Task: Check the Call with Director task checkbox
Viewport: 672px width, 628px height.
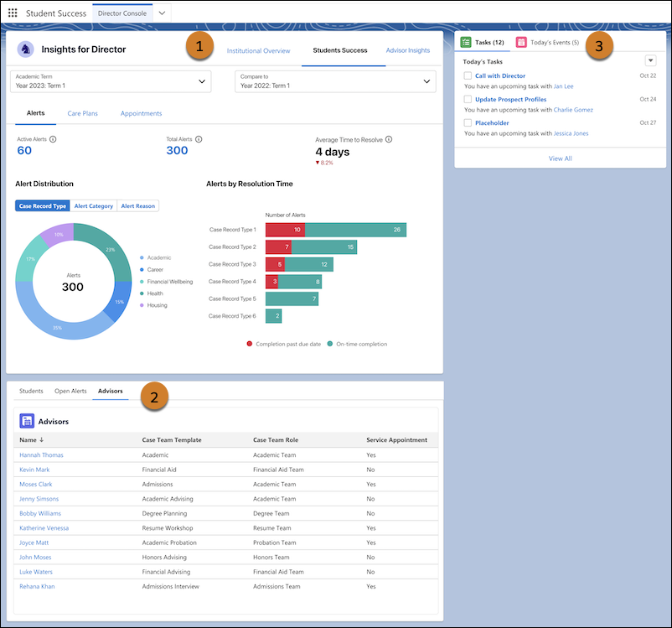Action: pyautogui.click(x=468, y=76)
